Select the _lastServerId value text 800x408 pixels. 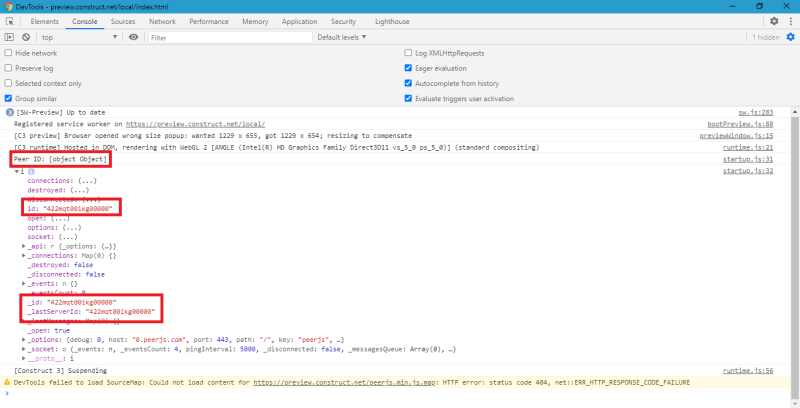119,312
